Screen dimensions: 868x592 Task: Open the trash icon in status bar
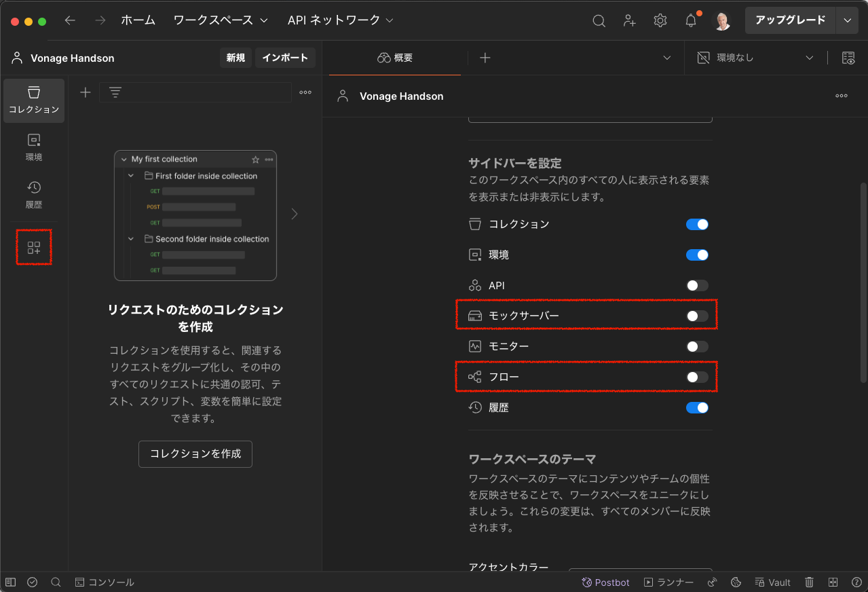coord(810,582)
